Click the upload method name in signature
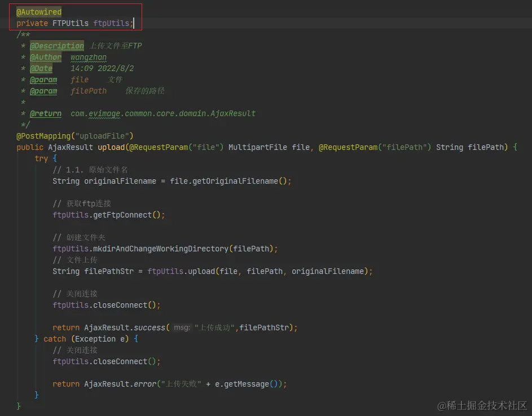Image resolution: width=532 pixels, height=416 pixels. click(x=111, y=147)
